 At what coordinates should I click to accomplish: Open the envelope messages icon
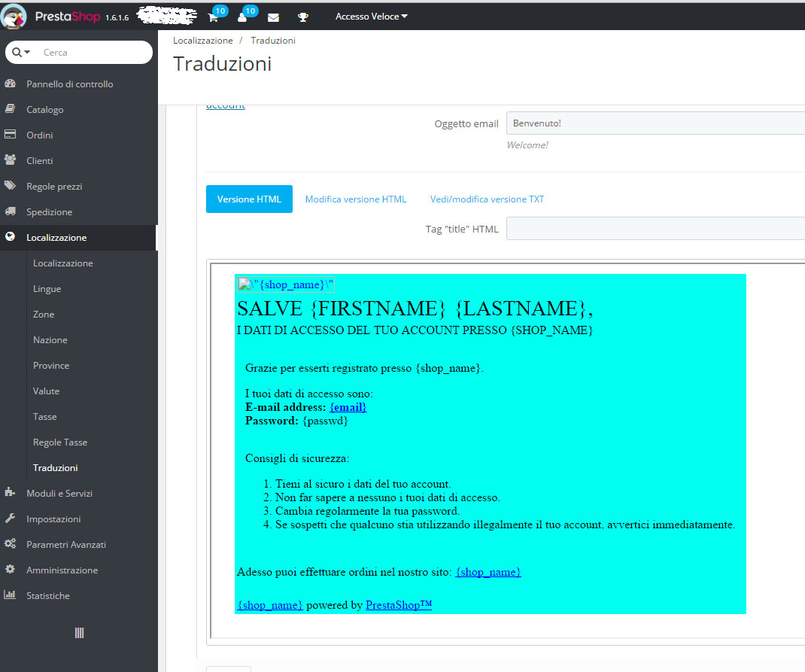pos(274,17)
